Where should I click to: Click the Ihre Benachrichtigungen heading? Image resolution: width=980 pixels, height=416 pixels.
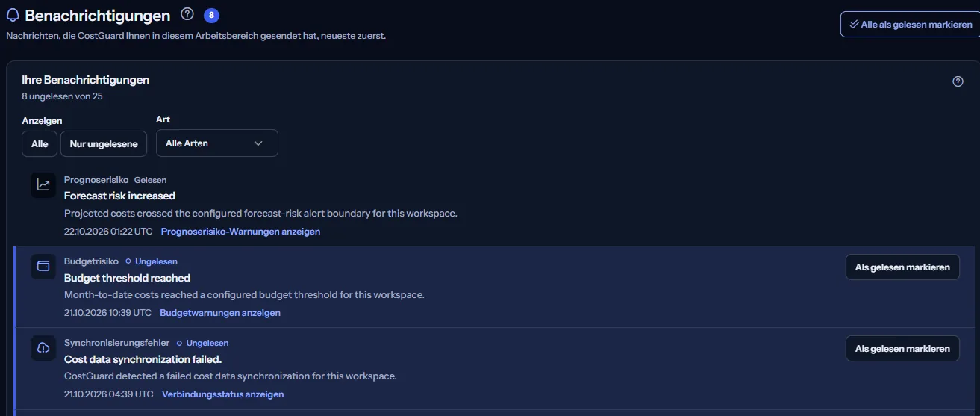(x=86, y=80)
